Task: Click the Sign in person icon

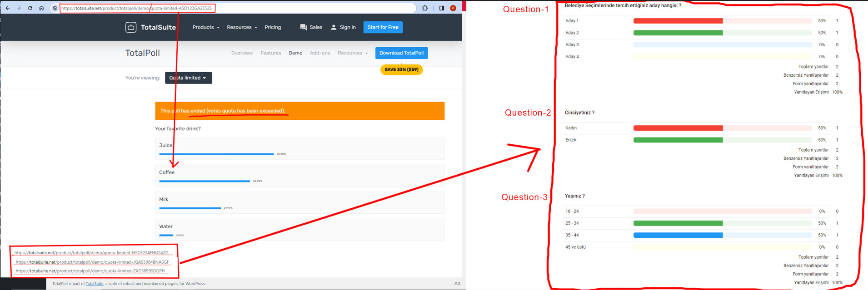Action: click(x=334, y=27)
